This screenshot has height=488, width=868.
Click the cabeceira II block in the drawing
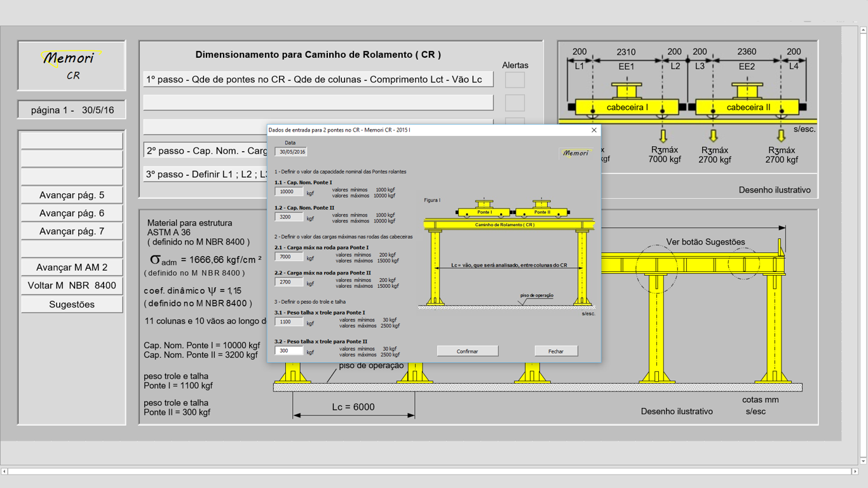tap(748, 107)
